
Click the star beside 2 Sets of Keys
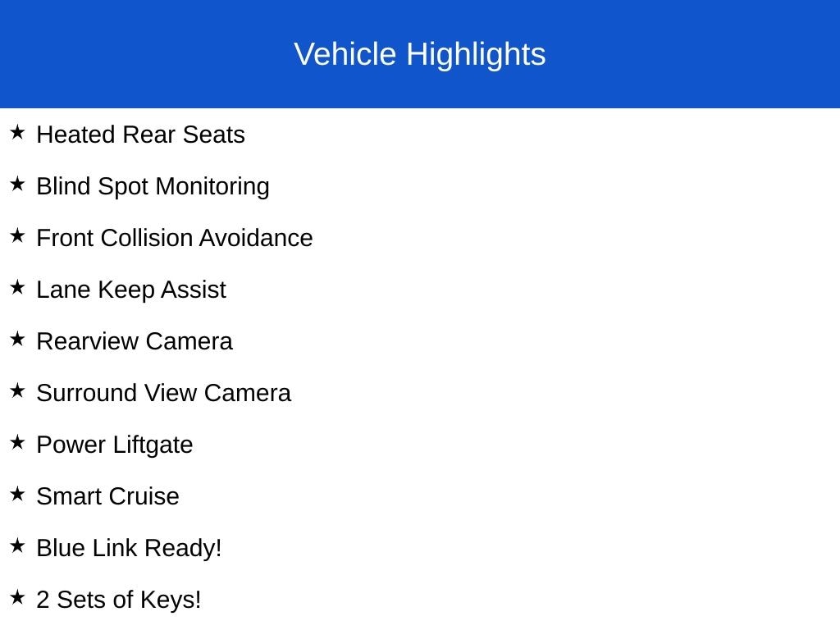(x=17, y=597)
